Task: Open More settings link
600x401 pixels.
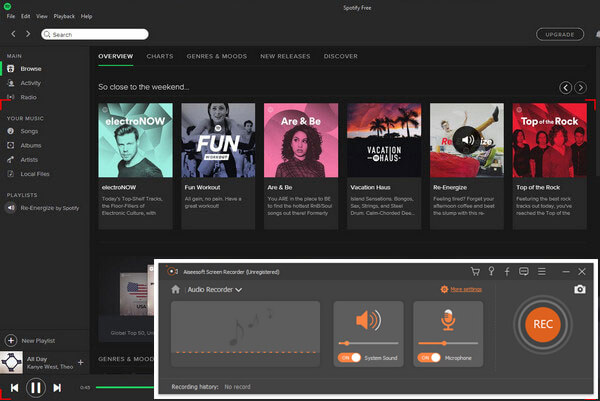Action: click(466, 289)
